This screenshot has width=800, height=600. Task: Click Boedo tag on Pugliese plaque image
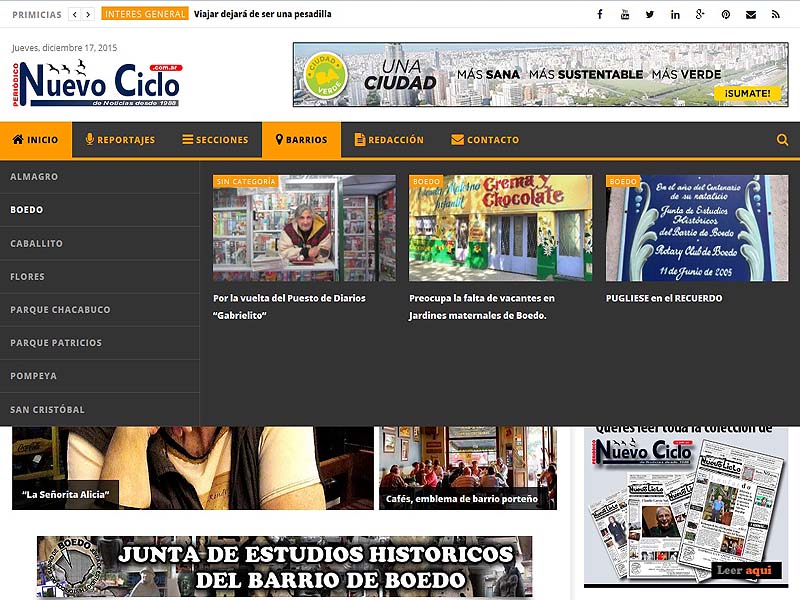(623, 182)
